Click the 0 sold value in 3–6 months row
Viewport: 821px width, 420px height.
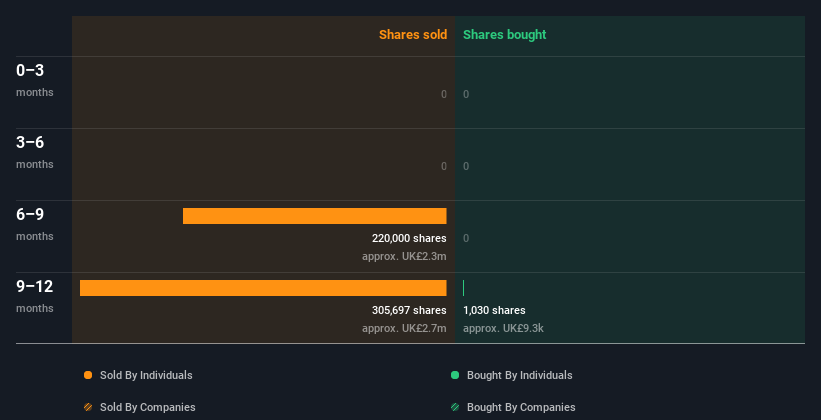(x=444, y=166)
